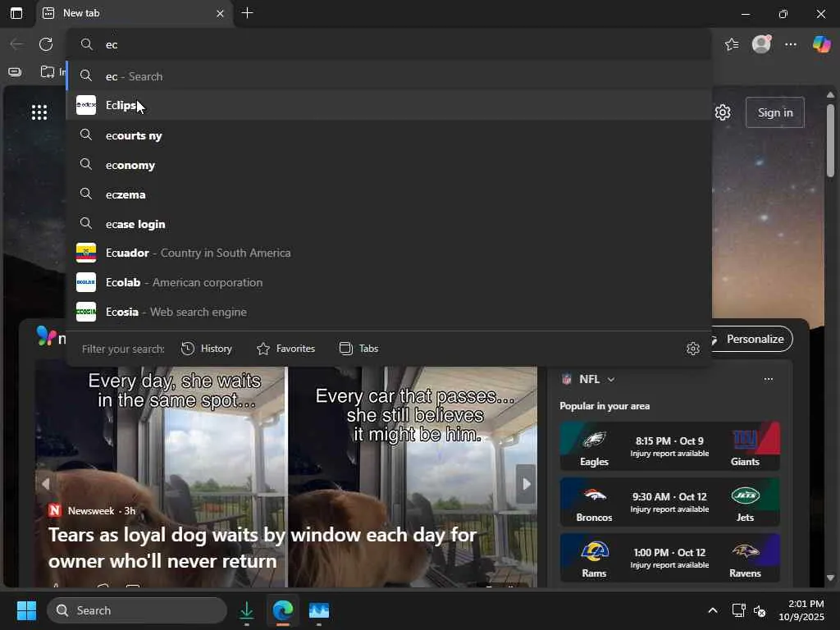The image size is (840, 630).
Task: Click the back navigation arrow
Action: point(16,44)
